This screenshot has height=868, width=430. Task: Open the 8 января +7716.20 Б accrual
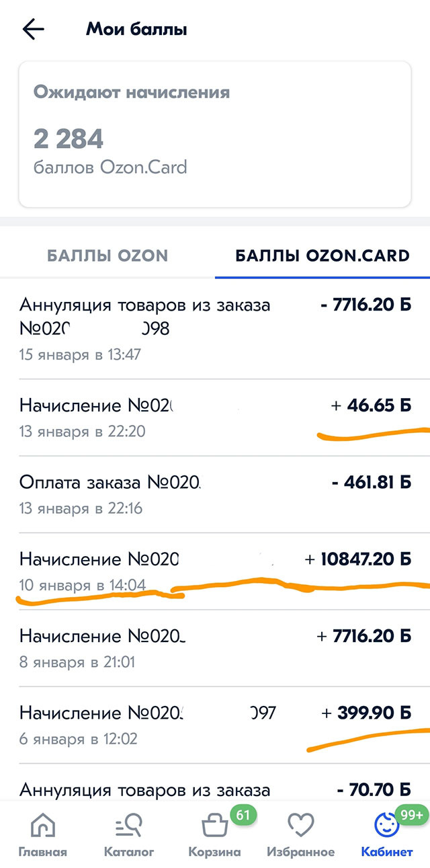[x=215, y=647]
